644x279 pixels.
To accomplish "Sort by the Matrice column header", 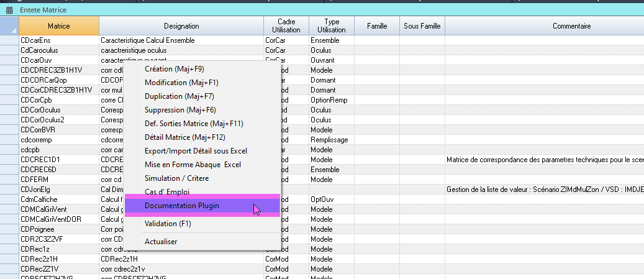I will (58, 26).
